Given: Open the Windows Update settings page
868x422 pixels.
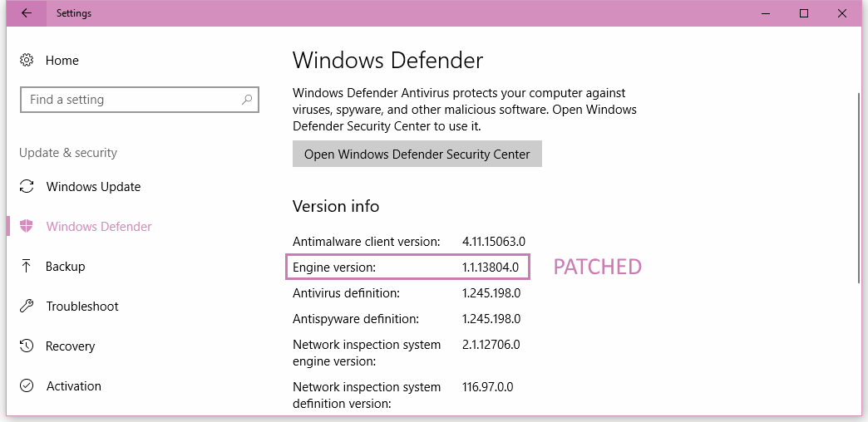Looking at the screenshot, I should click(x=93, y=187).
